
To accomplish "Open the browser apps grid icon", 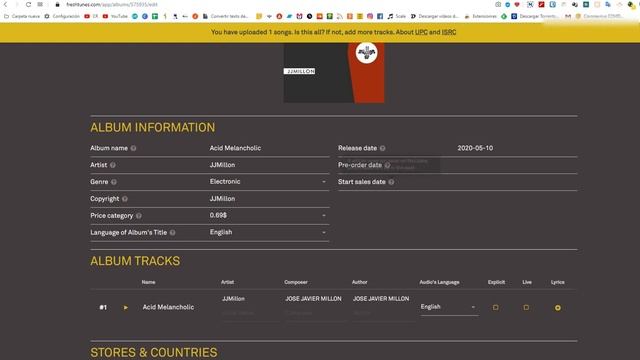I will (40, 4).
